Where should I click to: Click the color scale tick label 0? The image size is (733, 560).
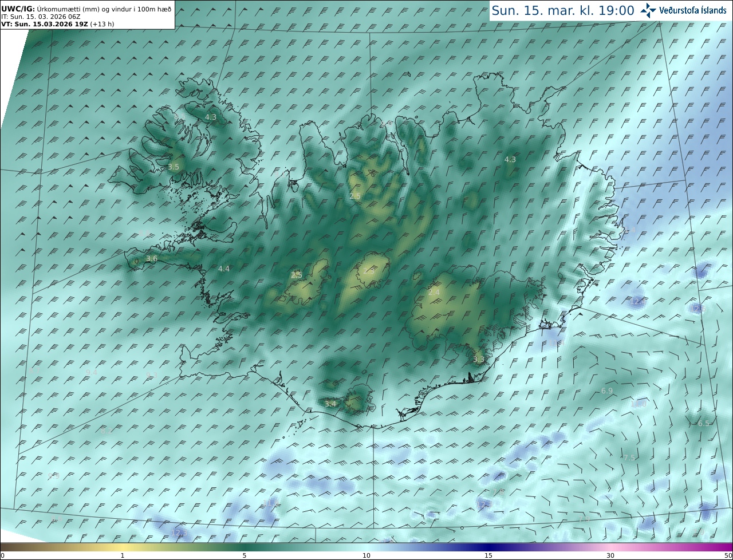[2, 555]
